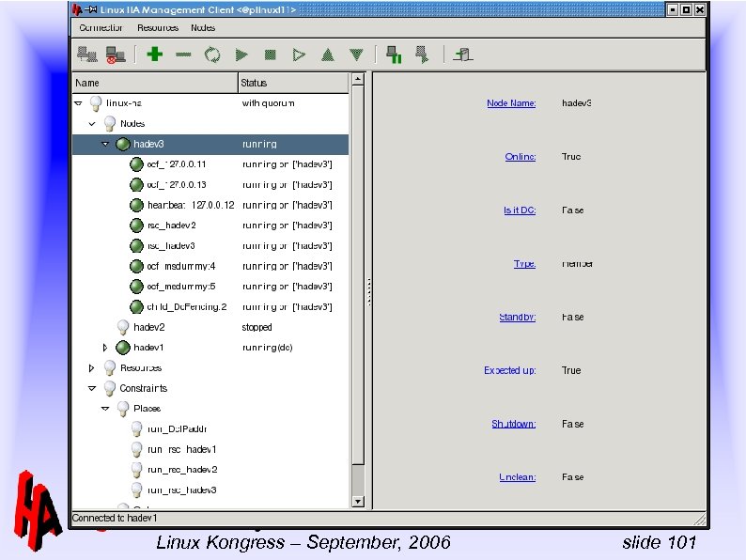
Task: Click the Connect to cluster toolbar icon
Action: (87, 54)
